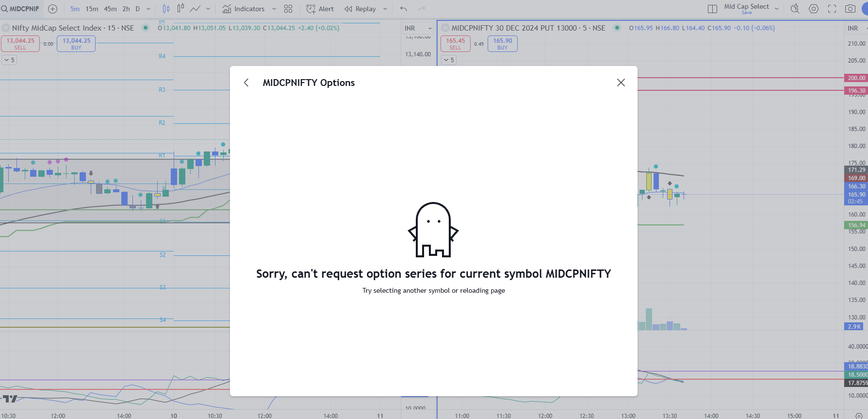Expand the layout management dropdown
868x419 pixels.
click(x=777, y=9)
